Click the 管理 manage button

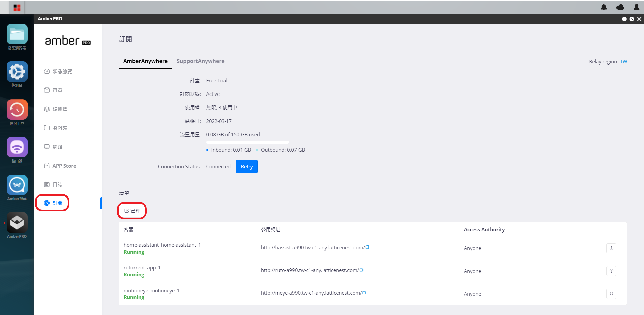point(132,211)
